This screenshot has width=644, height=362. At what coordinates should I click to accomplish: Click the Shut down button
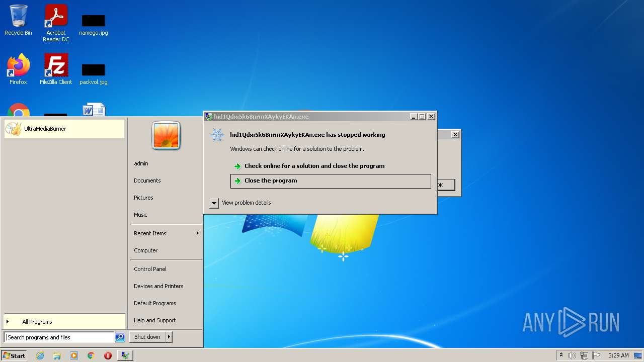[x=147, y=337]
